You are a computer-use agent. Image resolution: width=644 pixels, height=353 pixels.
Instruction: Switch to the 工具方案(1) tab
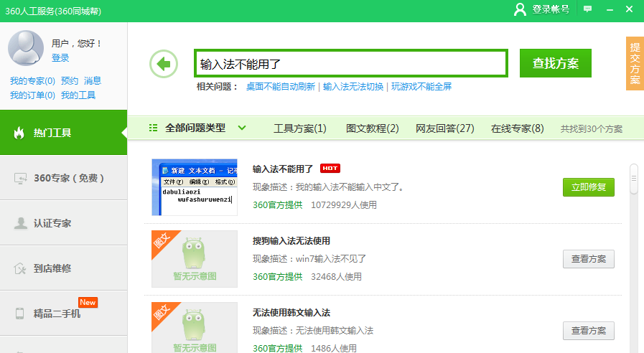pos(300,128)
